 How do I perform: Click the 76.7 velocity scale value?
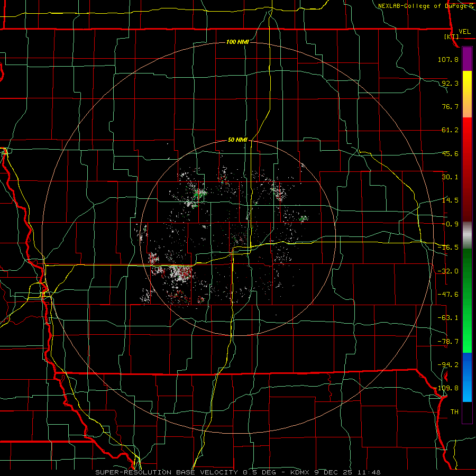[x=450, y=106]
